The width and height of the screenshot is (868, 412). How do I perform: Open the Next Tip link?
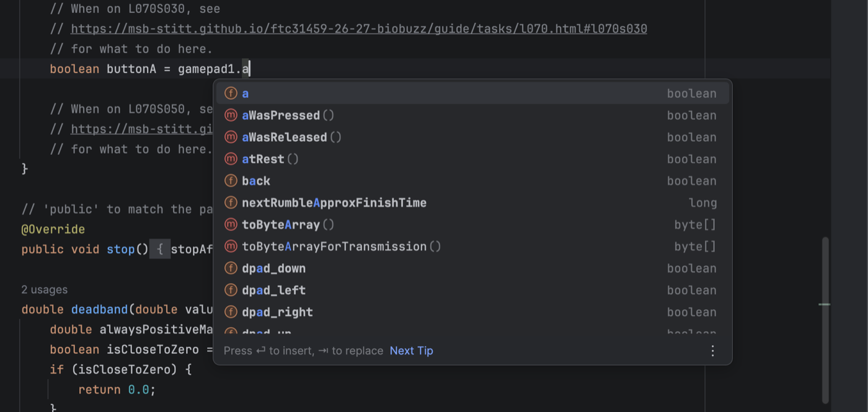click(x=412, y=351)
